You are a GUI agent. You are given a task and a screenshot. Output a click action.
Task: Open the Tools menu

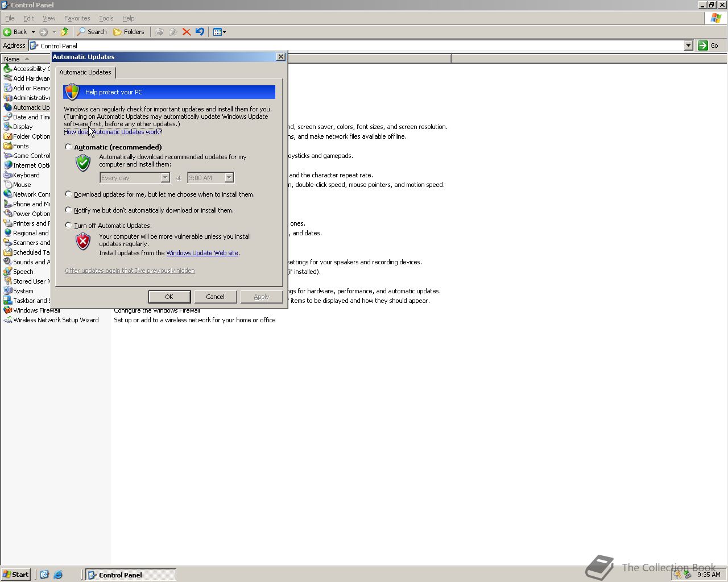click(x=106, y=18)
